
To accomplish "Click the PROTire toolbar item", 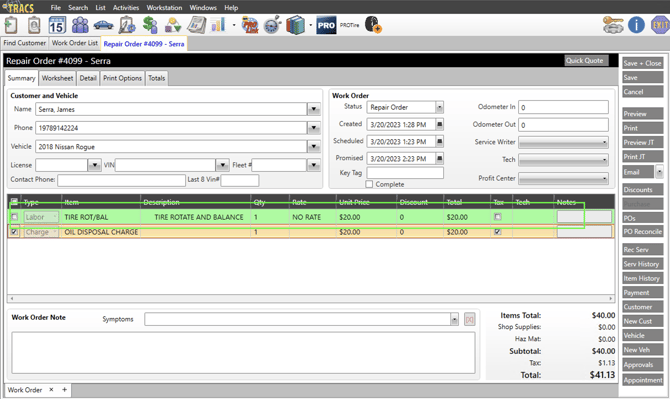I will tap(350, 25).
